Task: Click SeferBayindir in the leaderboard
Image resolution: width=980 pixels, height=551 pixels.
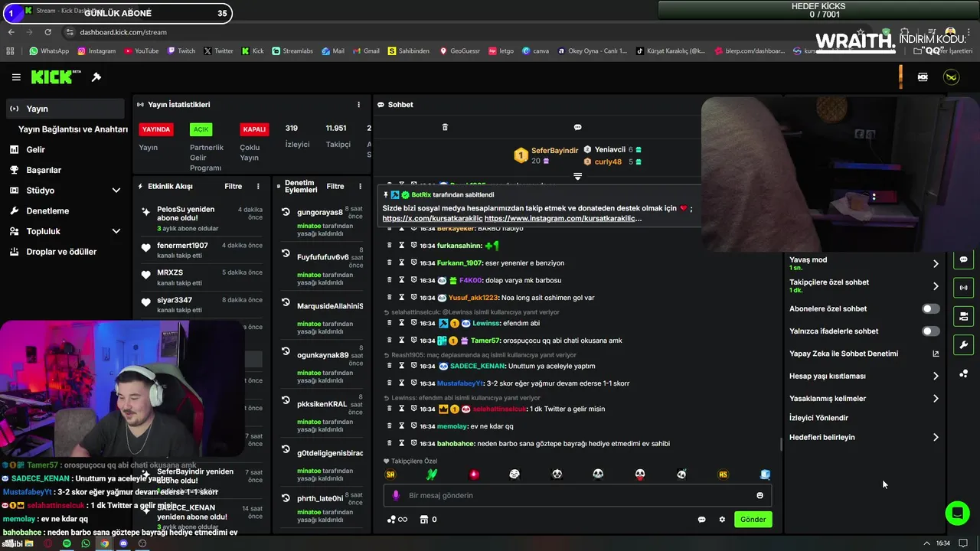Action: tap(555, 151)
